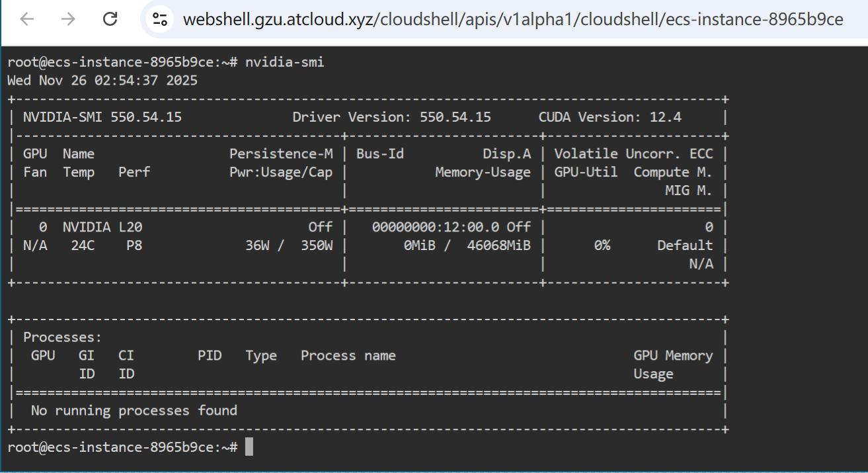Click the GPU-Util column header

pos(585,172)
